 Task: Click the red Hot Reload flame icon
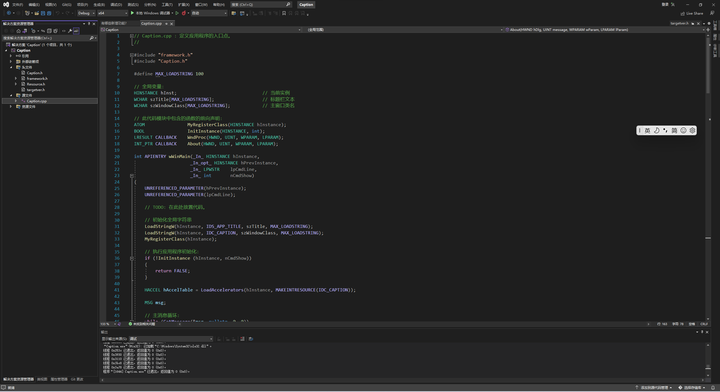tap(184, 13)
